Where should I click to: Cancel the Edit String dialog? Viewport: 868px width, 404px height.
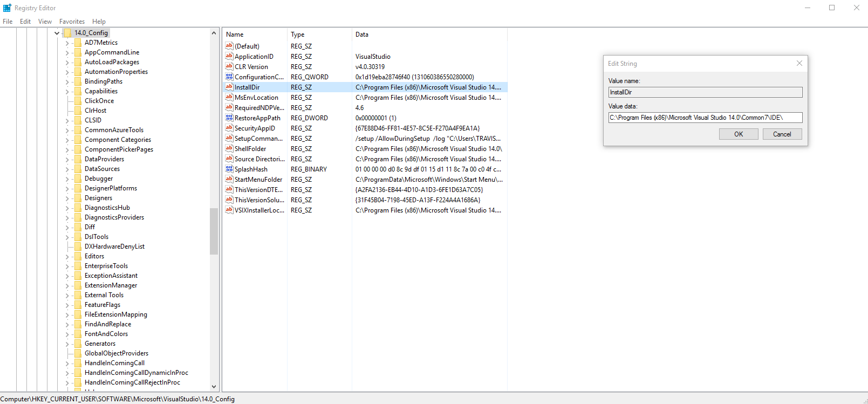click(782, 134)
